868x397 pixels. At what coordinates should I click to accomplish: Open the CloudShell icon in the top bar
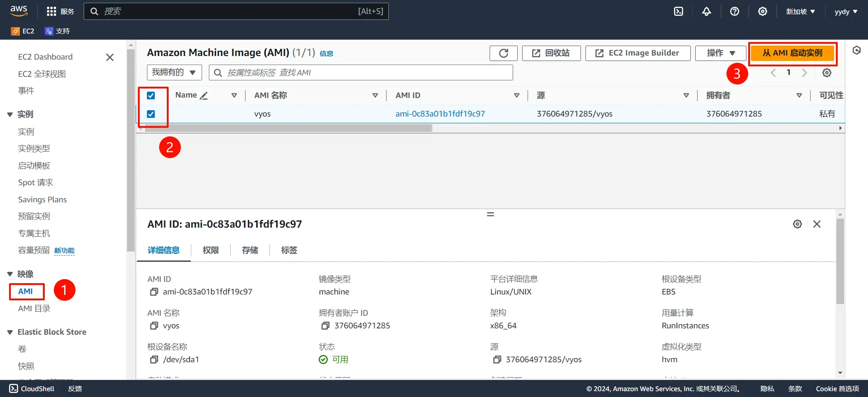coord(679,11)
